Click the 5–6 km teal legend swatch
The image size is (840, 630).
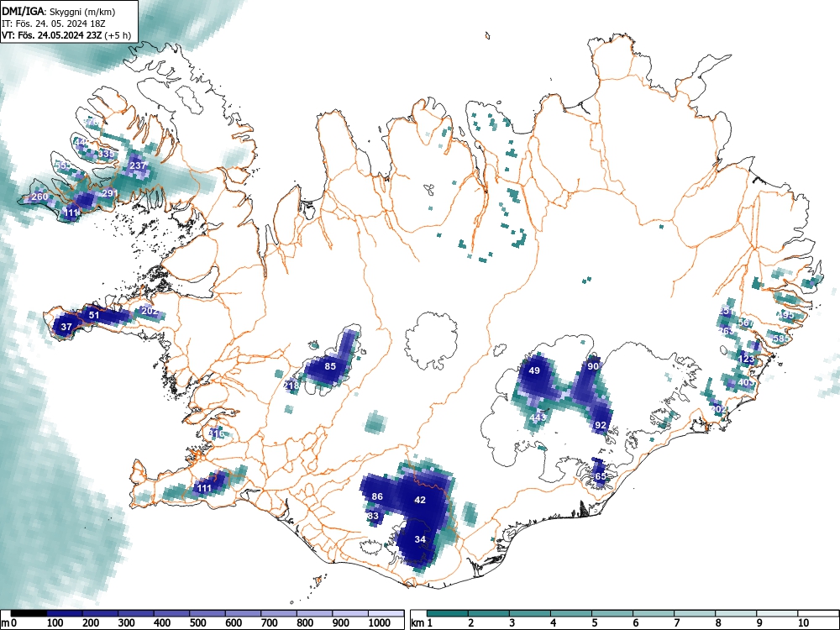612,613
